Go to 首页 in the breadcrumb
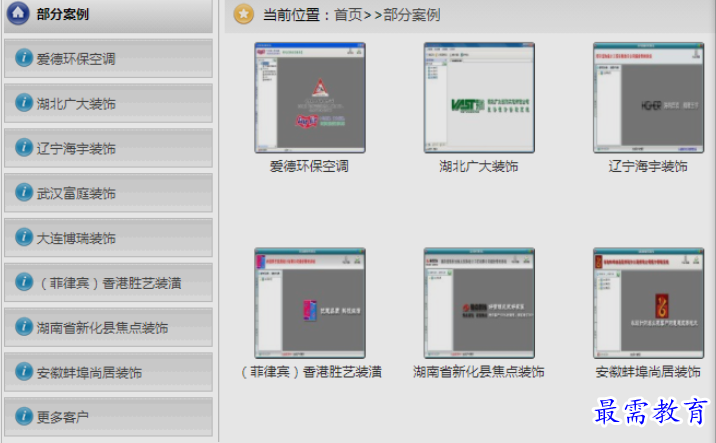 click(x=348, y=15)
